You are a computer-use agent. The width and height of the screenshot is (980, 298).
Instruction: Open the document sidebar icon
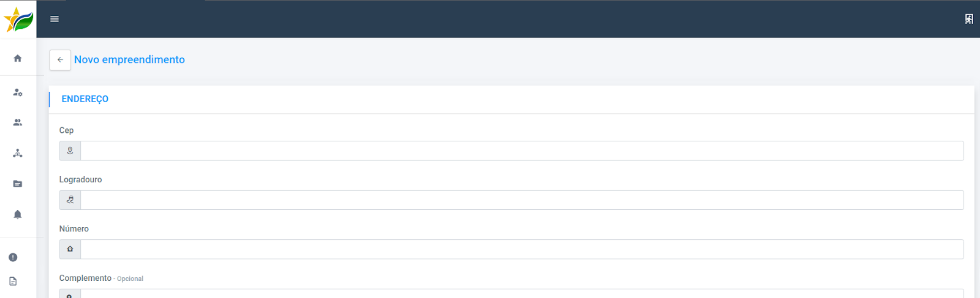[13, 281]
